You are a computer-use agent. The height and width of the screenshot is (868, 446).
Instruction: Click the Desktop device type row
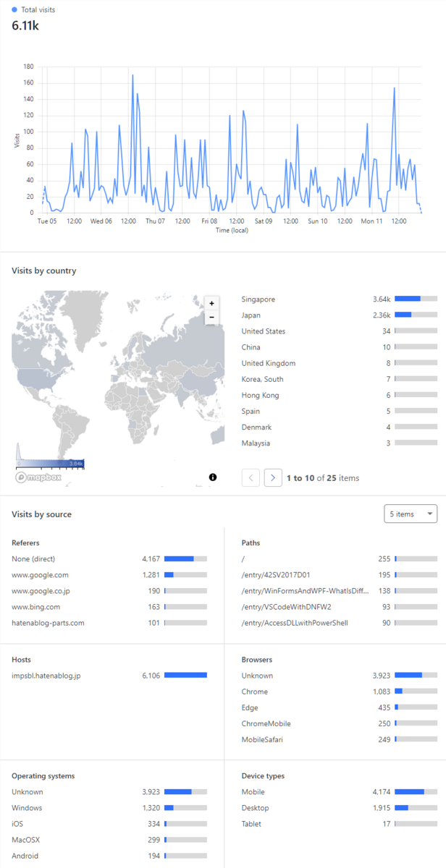pos(339,808)
